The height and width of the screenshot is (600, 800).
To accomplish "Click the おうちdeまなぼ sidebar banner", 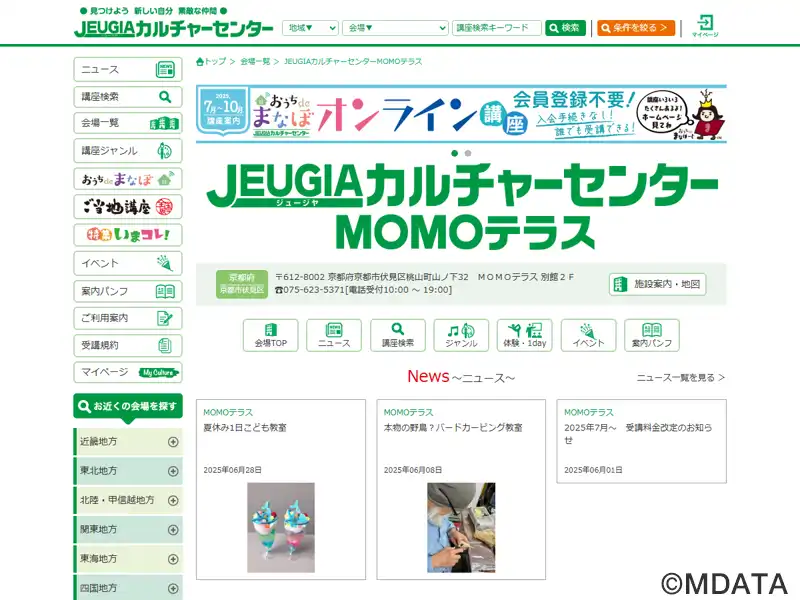I will click(128, 179).
